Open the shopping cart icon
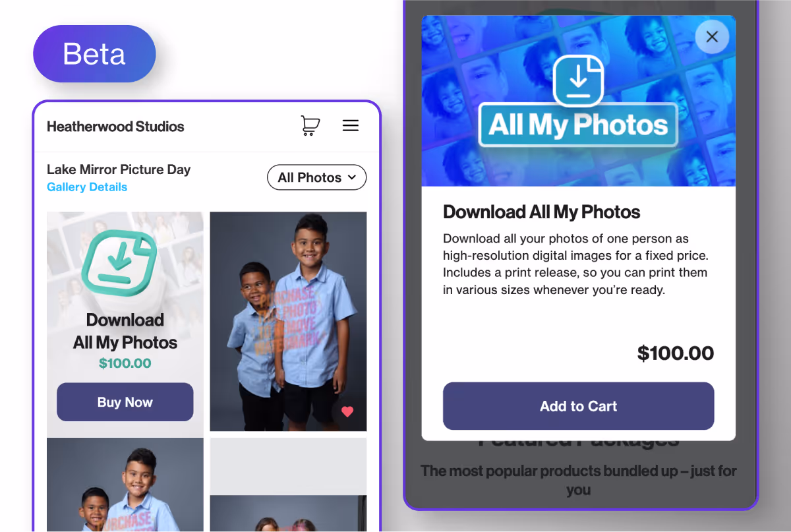The width and height of the screenshot is (791, 532). pyautogui.click(x=310, y=125)
